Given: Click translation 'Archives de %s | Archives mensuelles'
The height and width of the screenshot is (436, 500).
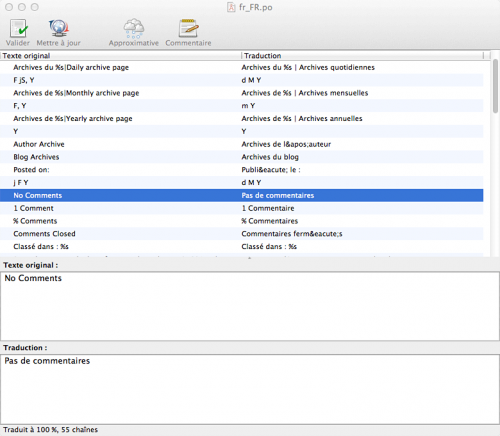Looking at the screenshot, I should point(305,93).
